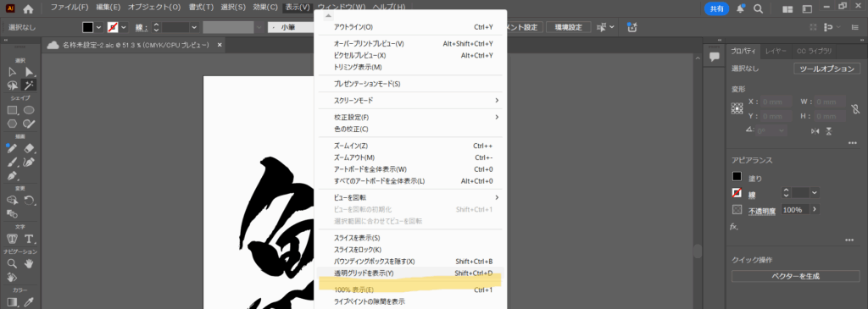Select the Magic Wand tool
The width and height of the screenshot is (868, 309).
[29, 86]
